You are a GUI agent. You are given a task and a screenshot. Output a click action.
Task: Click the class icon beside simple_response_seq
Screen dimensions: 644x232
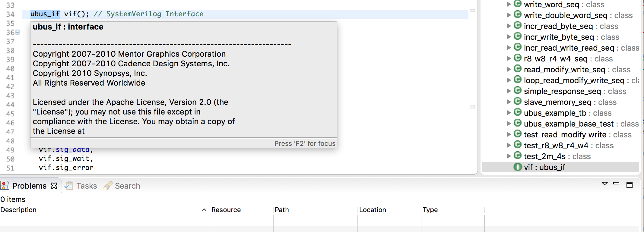518,90
